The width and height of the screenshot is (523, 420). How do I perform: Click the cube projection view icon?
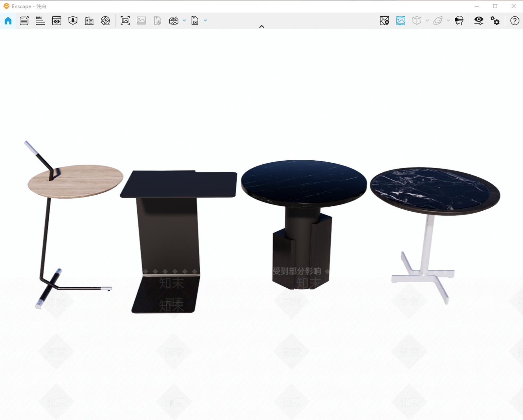[x=417, y=21]
